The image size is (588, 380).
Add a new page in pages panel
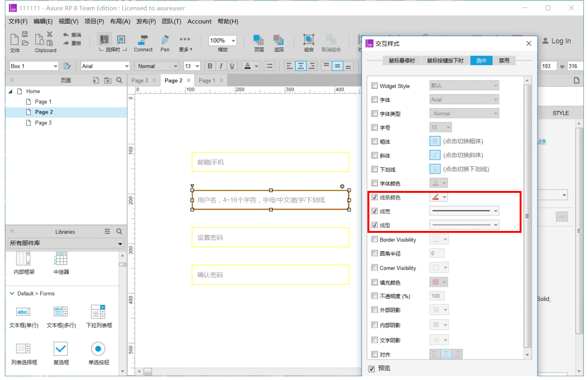point(96,80)
